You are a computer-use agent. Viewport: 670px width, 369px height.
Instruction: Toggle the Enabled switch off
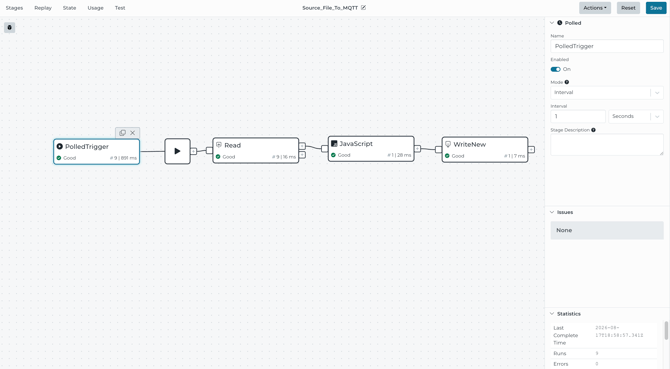(555, 69)
